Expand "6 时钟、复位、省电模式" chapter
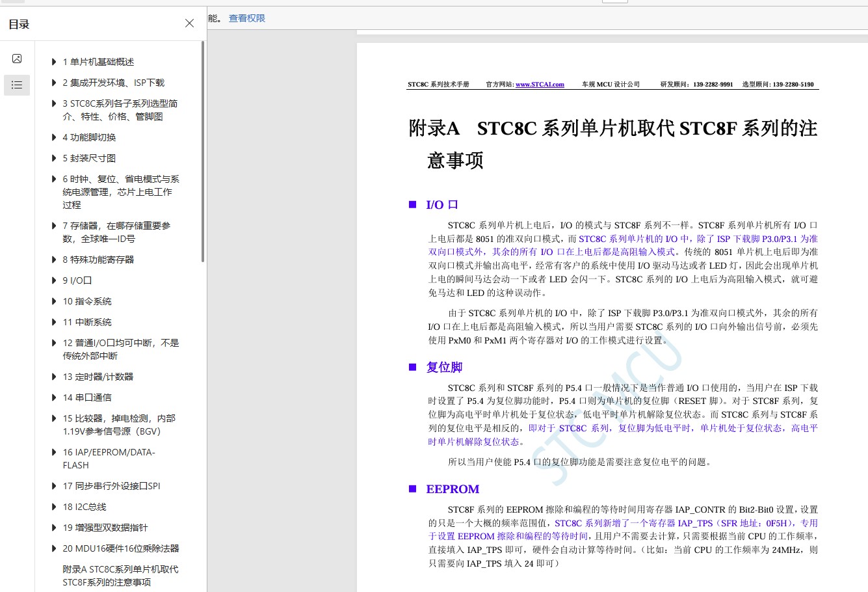 tap(54, 179)
